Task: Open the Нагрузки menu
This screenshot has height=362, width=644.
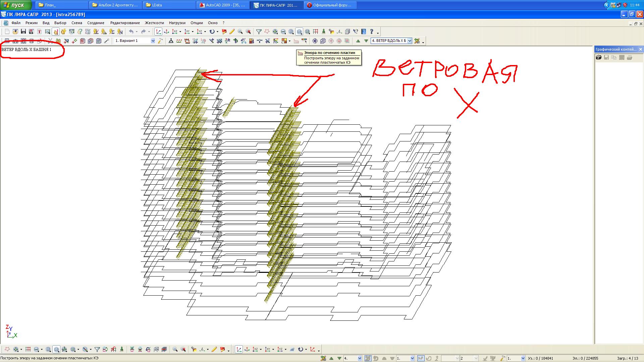Action: click(177, 23)
